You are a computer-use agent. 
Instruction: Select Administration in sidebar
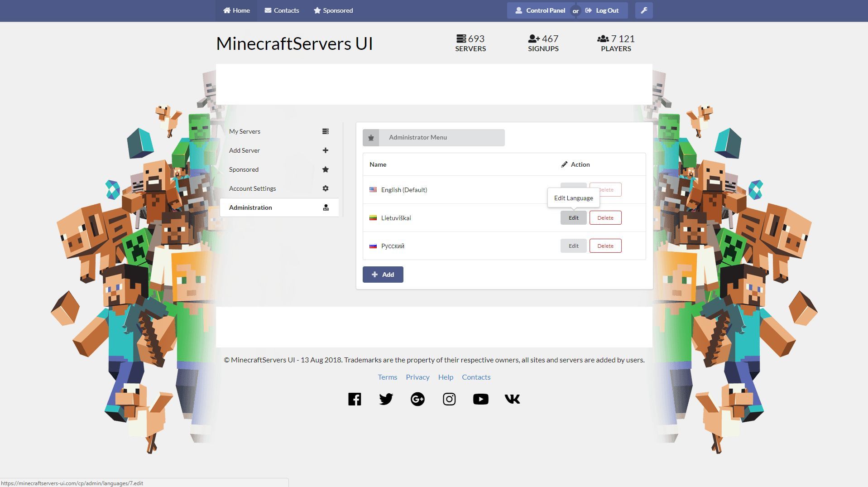click(279, 207)
